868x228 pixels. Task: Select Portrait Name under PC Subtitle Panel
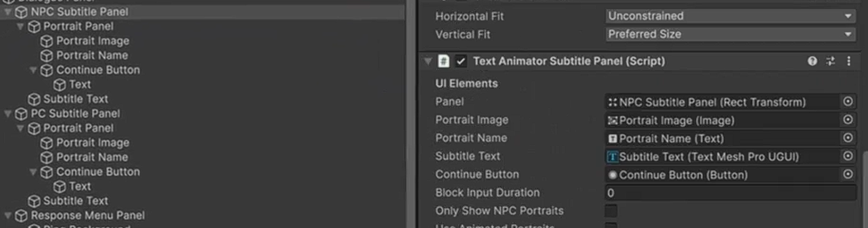tap(92, 157)
